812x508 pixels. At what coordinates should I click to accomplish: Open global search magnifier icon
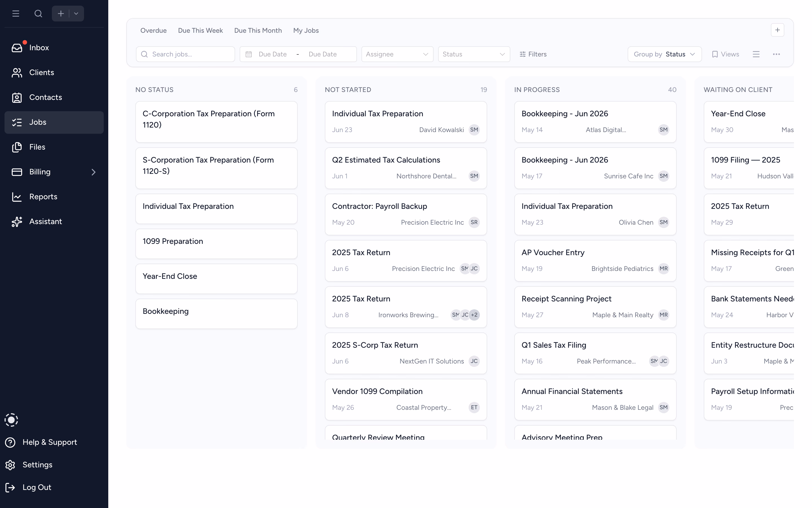tap(38, 14)
